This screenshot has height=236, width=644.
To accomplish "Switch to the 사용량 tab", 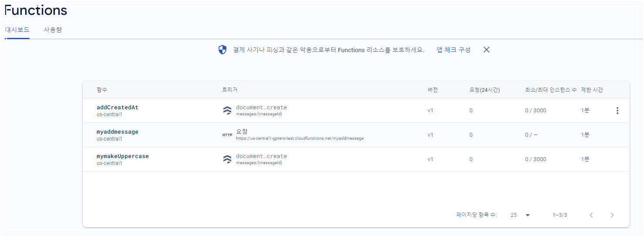I will click(x=53, y=30).
